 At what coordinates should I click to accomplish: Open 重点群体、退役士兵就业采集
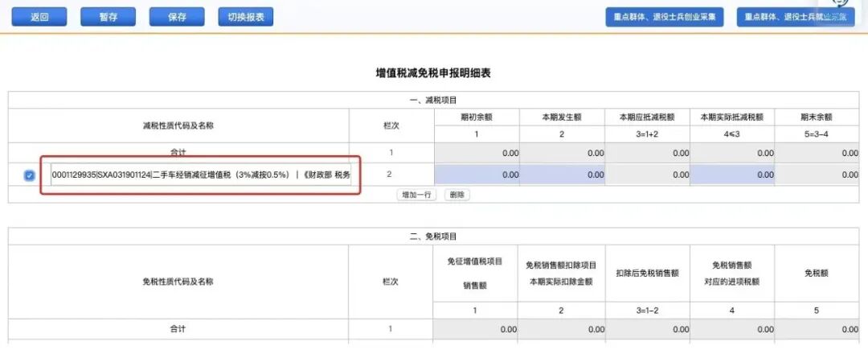796,17
